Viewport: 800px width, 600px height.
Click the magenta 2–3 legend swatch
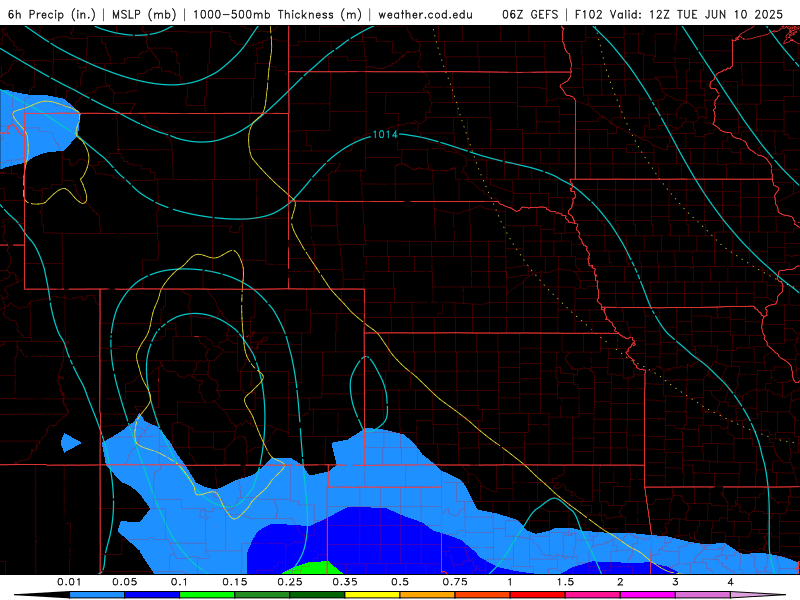(x=648, y=595)
